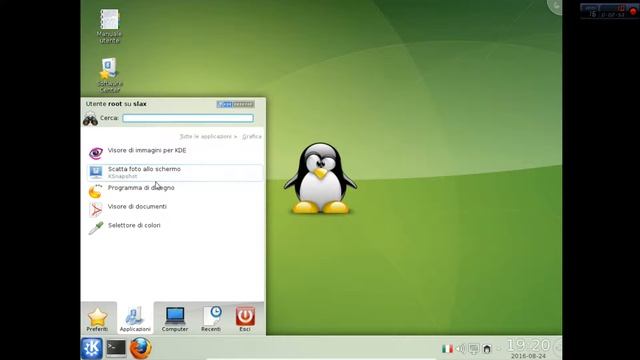Switch to the Preferiti tab

(x=98, y=319)
